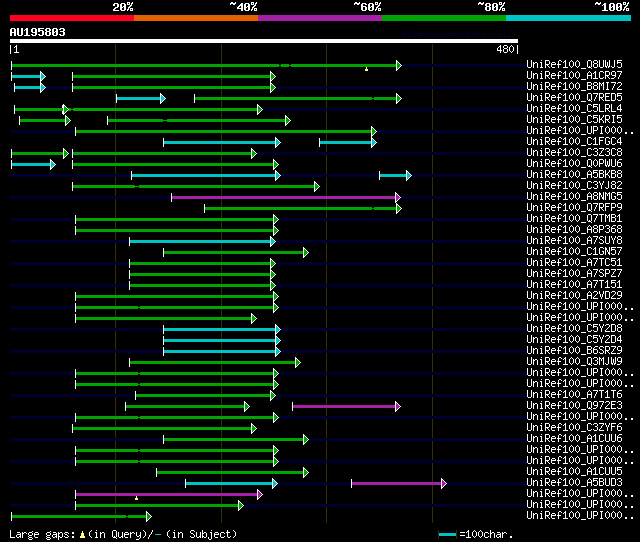The image size is (640, 542).
Task: Select the long green alignment bar in B8MI72 row
Action: pos(174,87)
